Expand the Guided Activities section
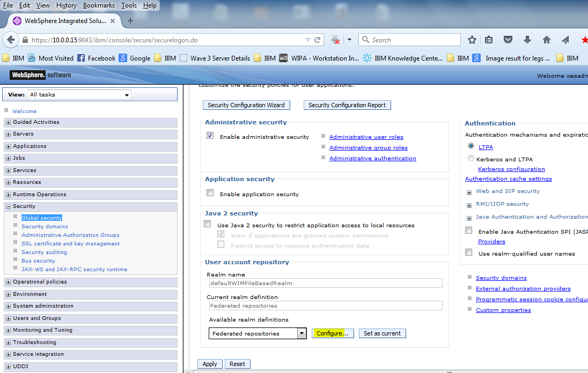588x373 pixels. coord(8,123)
